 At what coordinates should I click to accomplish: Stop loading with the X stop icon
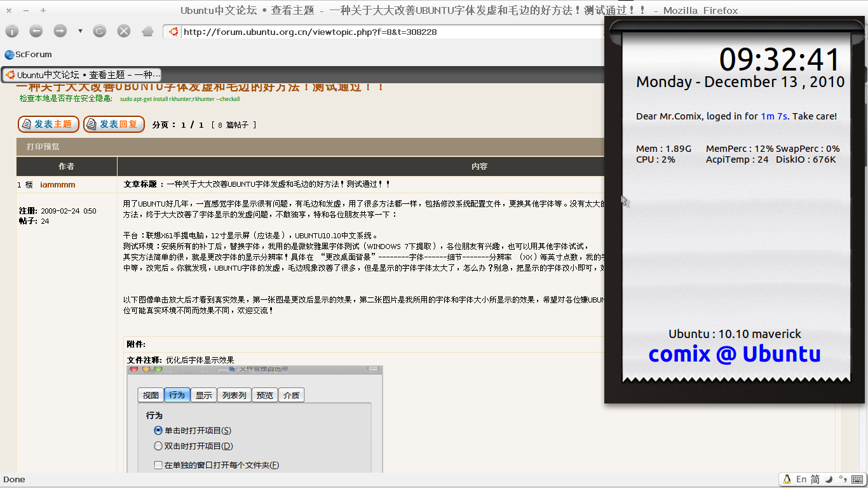coord(124,30)
